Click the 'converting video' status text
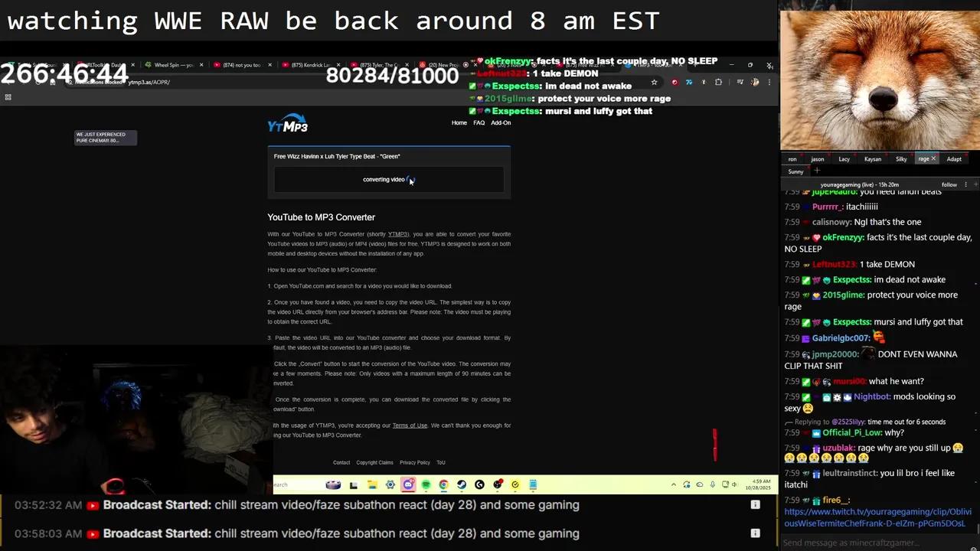 [384, 180]
